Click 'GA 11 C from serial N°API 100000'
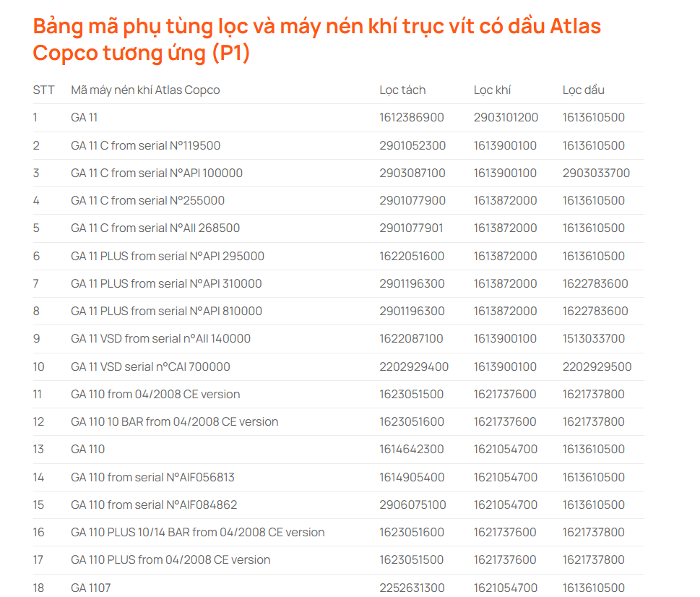The width and height of the screenshot is (700, 597). click(x=157, y=173)
